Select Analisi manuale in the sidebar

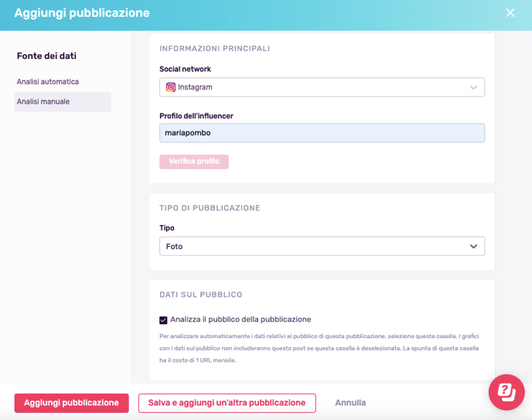click(x=63, y=102)
